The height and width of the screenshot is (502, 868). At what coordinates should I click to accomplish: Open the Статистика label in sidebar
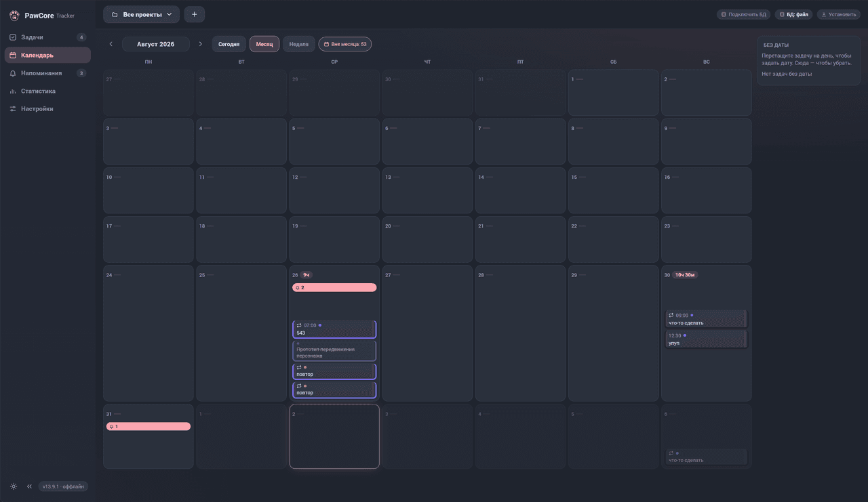(x=38, y=91)
